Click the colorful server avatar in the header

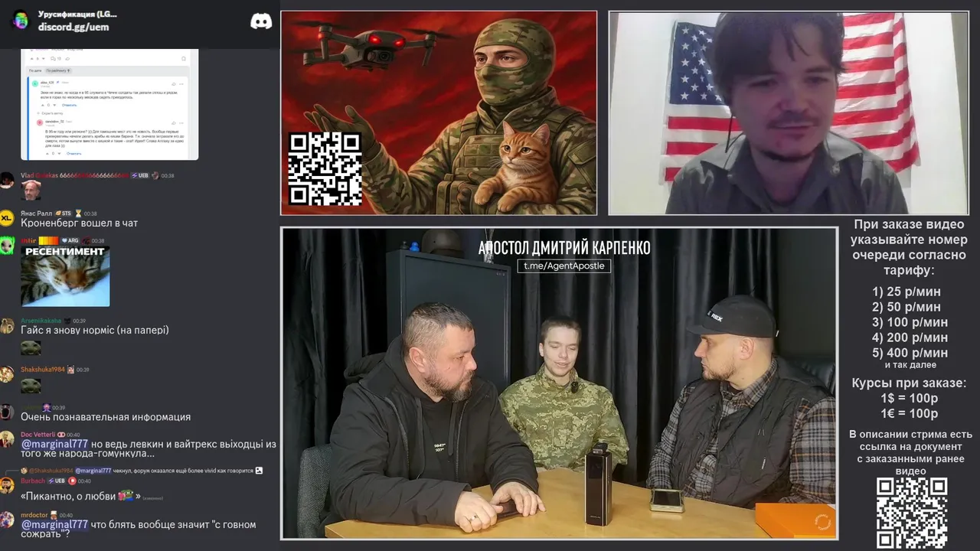pos(21,21)
